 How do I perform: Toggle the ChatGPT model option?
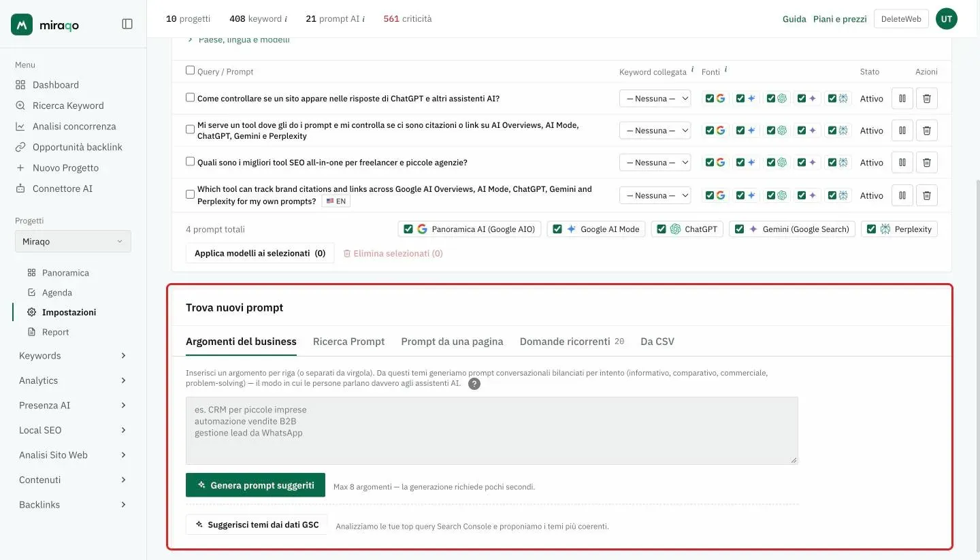[x=687, y=229]
